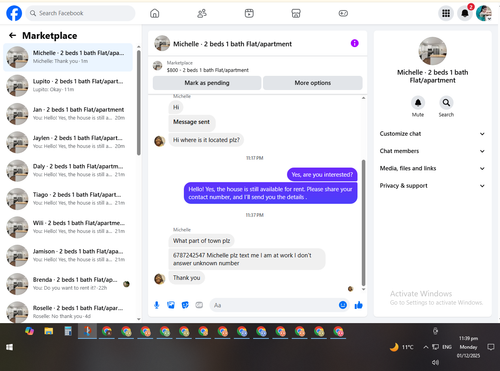The height and width of the screenshot is (371, 500).
Task: Open volume speaker tray icon
Action: 435,362
